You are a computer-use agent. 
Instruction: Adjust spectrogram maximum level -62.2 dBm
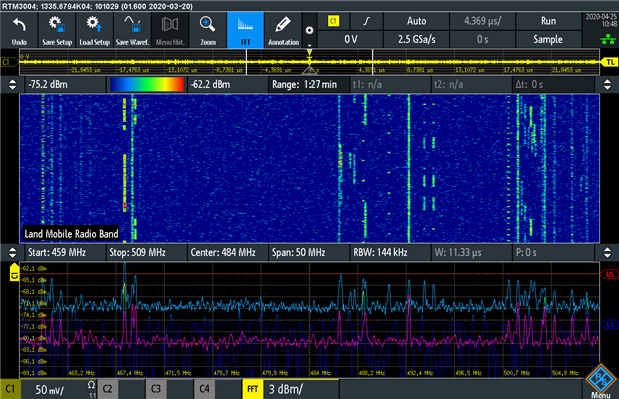click(227, 84)
